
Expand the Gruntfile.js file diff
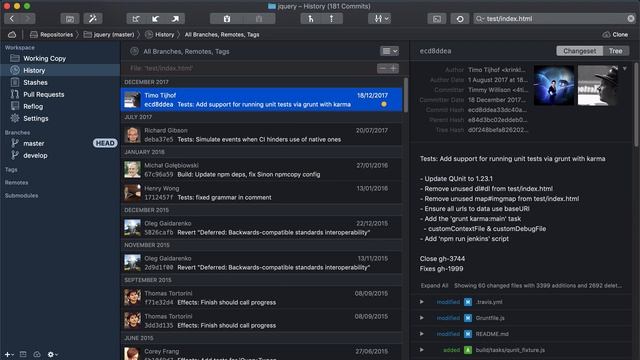pyautogui.click(x=422, y=318)
